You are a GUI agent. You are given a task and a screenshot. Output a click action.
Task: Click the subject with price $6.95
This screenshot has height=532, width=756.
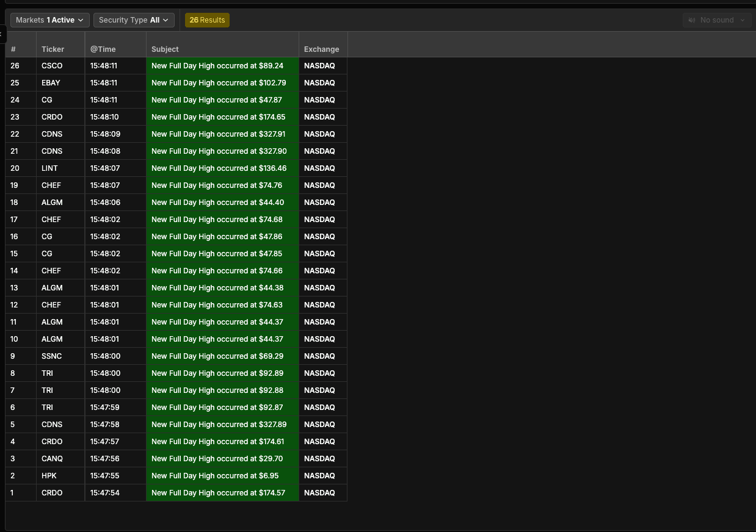pos(222,476)
